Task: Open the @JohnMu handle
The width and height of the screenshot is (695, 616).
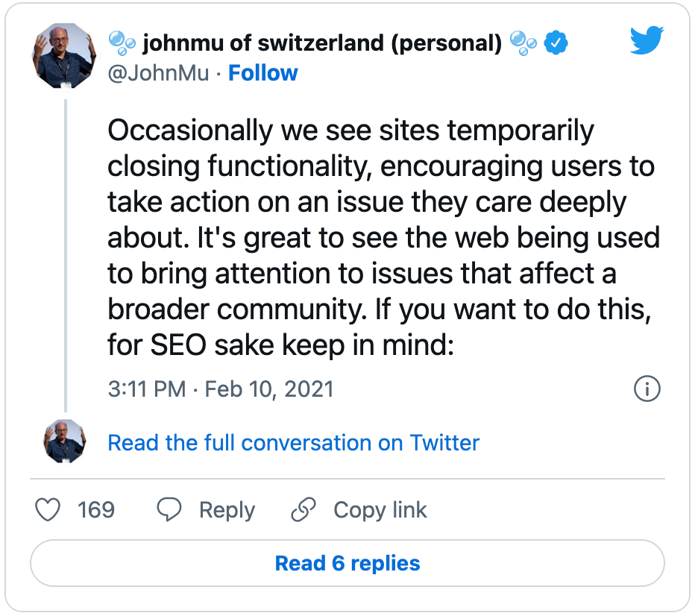Action: click(x=158, y=72)
